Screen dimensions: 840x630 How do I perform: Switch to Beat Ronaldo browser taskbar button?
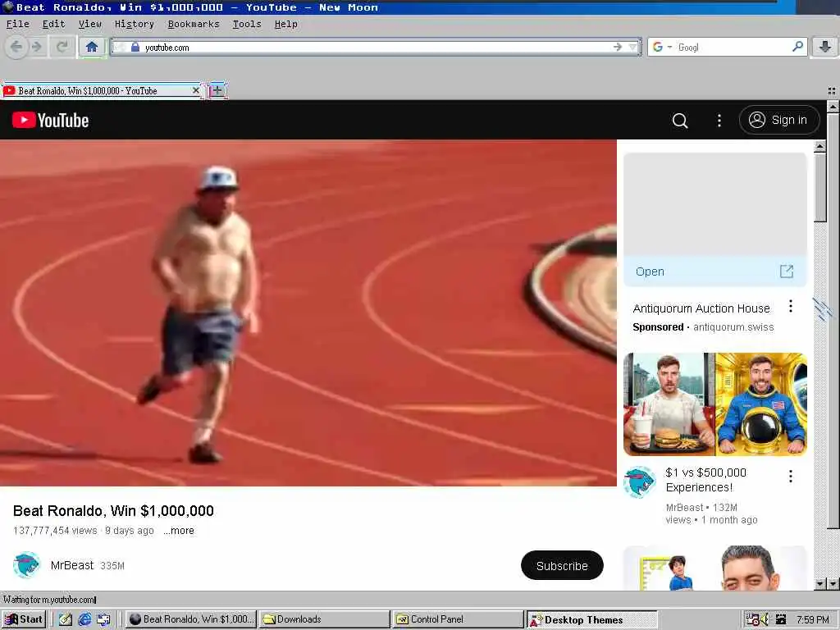point(191,619)
